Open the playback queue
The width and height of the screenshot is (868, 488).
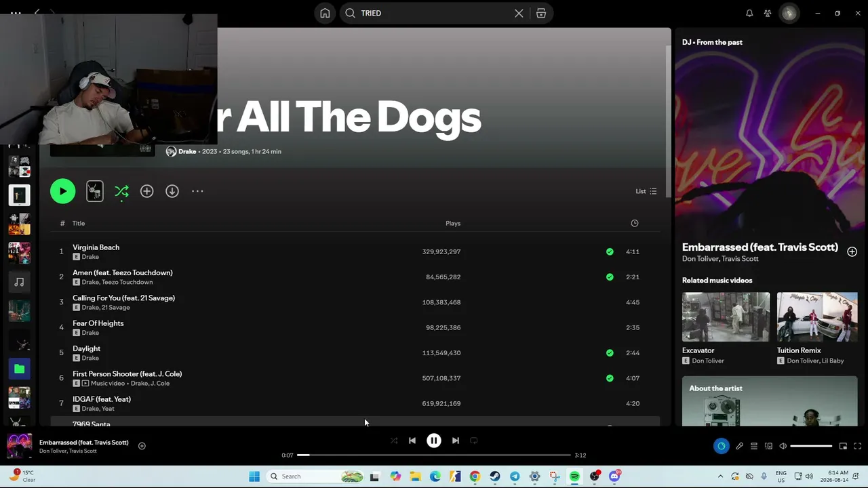[753, 446]
